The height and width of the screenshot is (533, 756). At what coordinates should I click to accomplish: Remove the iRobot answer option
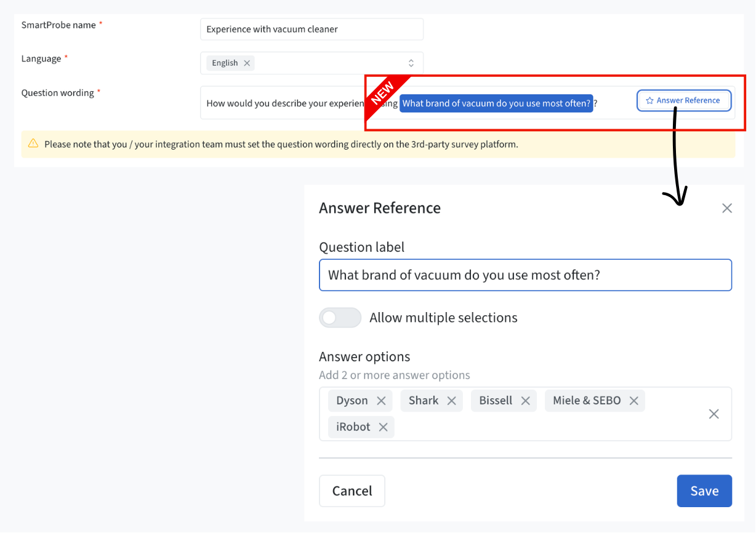tap(383, 427)
